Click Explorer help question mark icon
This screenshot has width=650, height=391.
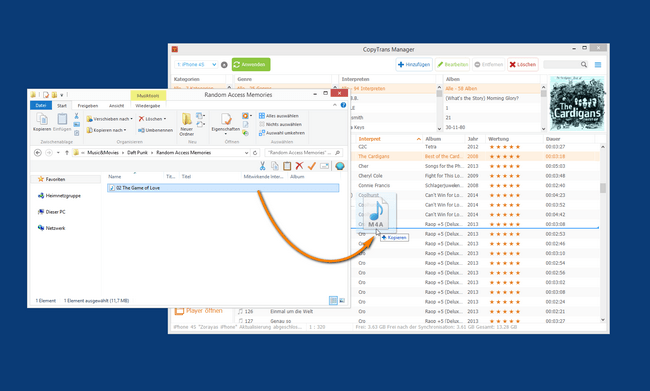click(x=343, y=105)
